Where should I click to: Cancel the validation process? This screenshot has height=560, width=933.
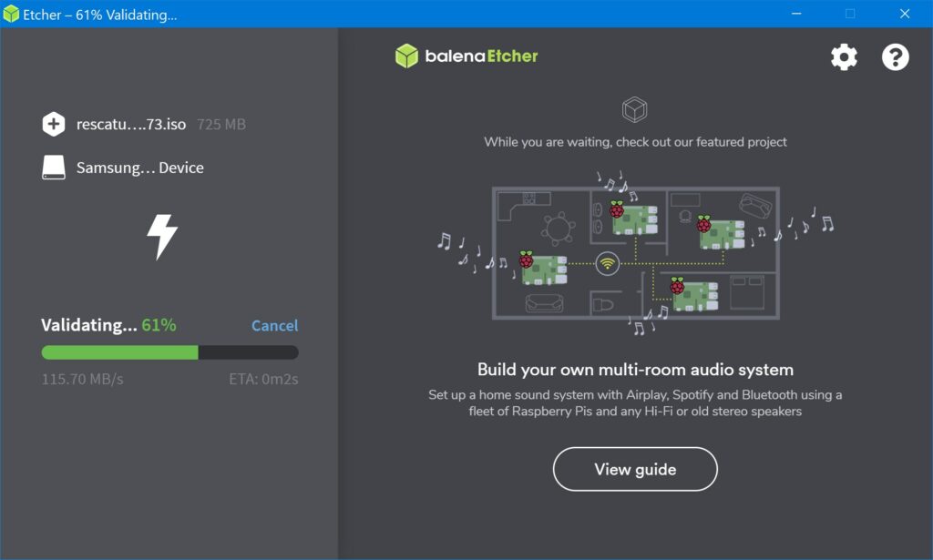point(274,326)
